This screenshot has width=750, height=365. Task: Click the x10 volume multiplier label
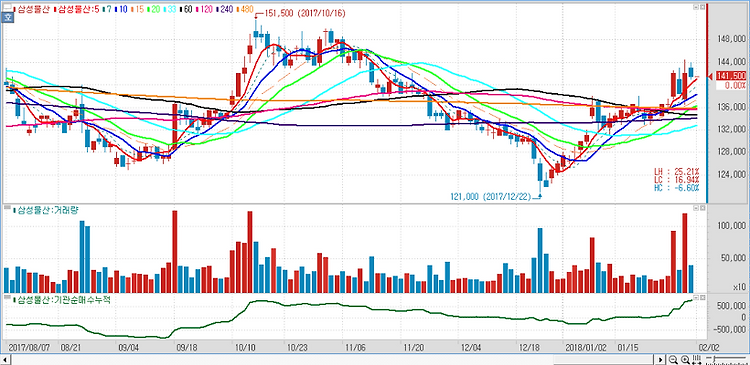739,287
